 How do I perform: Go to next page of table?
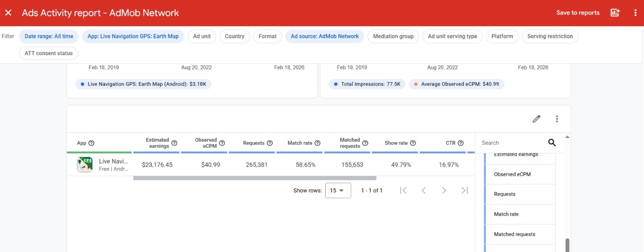(x=444, y=190)
